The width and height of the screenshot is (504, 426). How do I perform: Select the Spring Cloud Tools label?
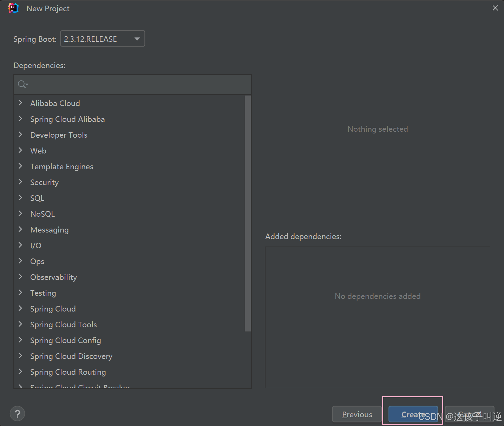tap(64, 325)
